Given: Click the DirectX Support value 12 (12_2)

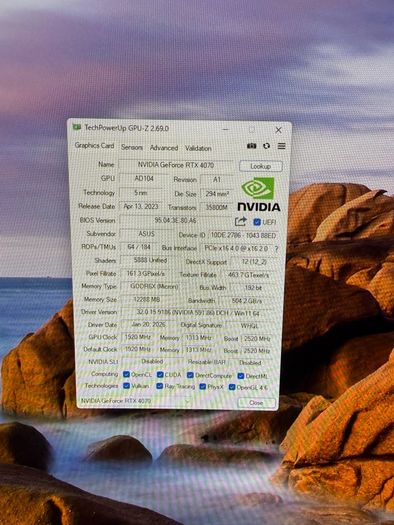Looking at the screenshot, I should tap(254, 262).
